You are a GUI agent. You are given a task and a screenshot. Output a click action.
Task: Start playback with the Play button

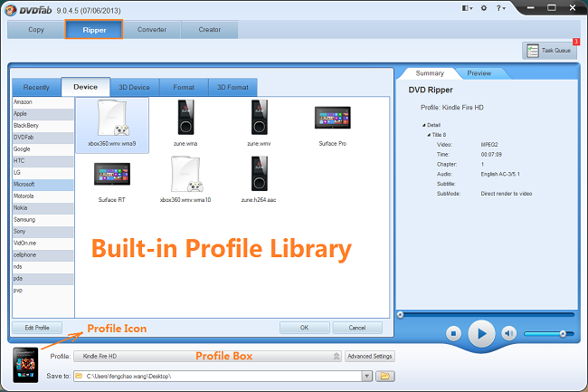(481, 333)
